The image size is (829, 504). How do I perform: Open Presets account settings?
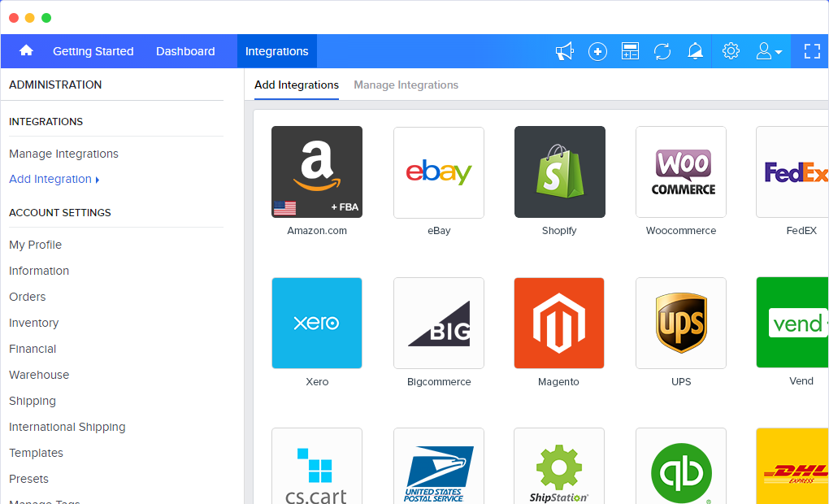tap(28, 479)
